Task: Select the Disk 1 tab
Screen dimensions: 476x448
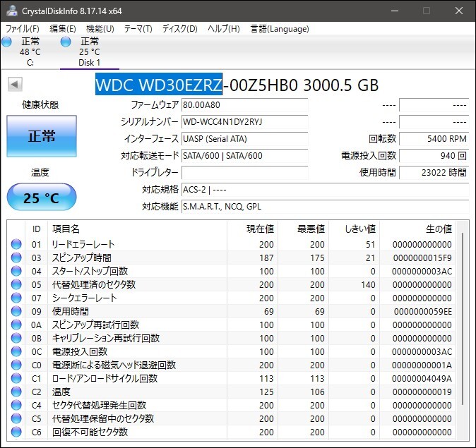Action: [x=90, y=52]
